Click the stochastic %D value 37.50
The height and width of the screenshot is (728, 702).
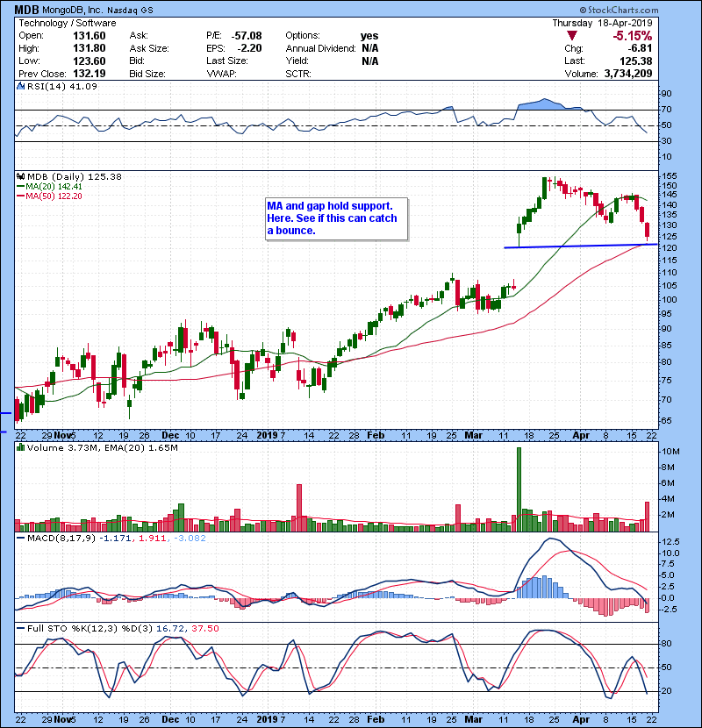coord(204,629)
